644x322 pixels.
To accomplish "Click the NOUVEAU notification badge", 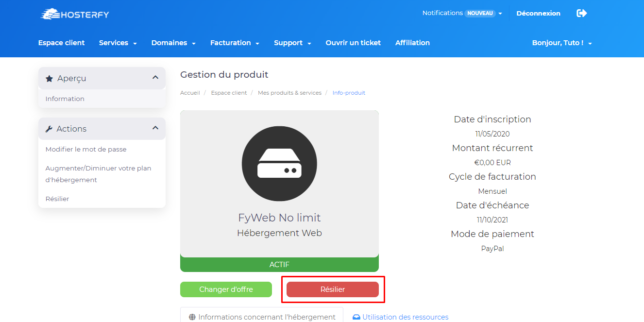I will 480,13.
